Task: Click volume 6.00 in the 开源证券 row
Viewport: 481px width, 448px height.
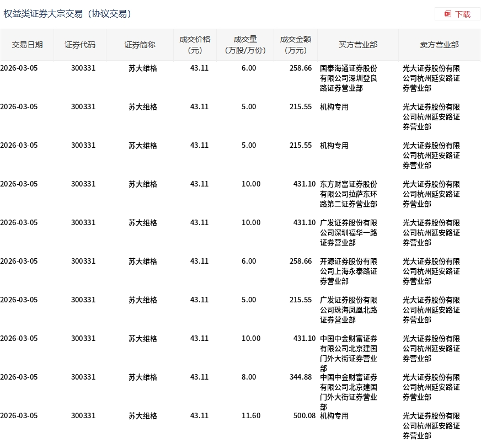Action: 249,261
